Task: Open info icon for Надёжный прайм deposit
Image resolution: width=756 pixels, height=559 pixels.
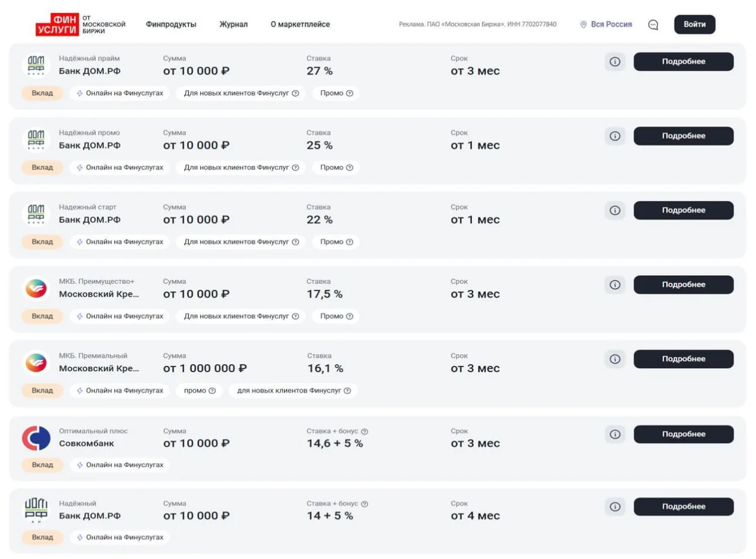Action: [615, 61]
